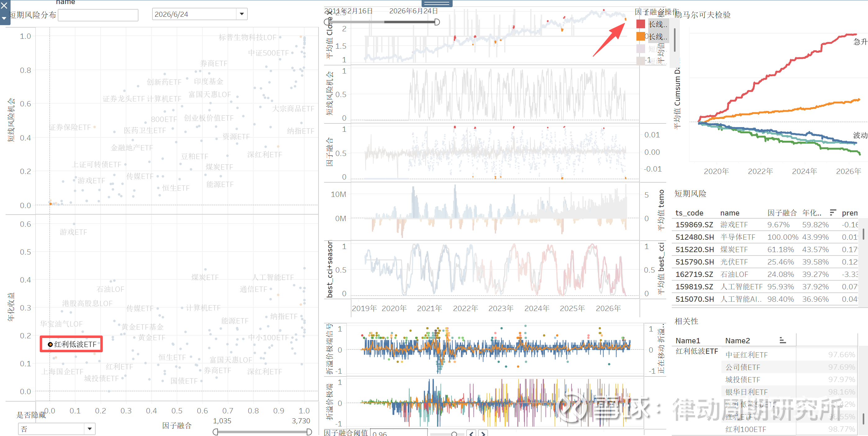Click the blue grip handle at top center

(437, 3)
